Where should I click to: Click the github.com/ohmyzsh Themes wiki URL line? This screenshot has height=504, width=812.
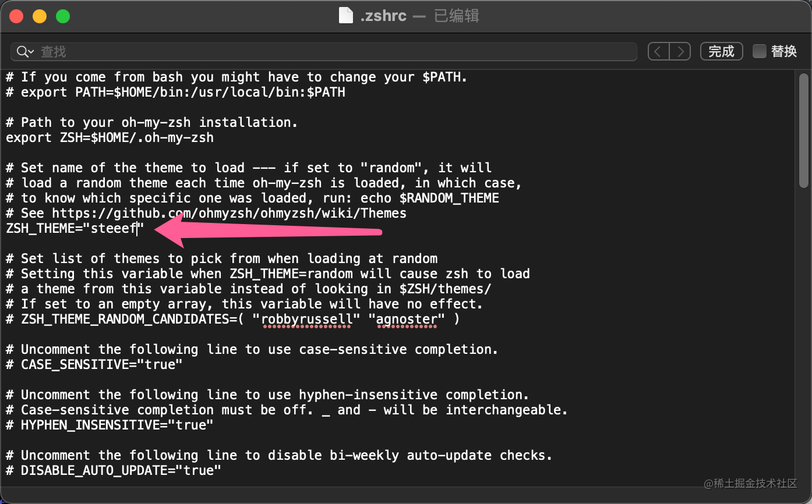[206, 214]
